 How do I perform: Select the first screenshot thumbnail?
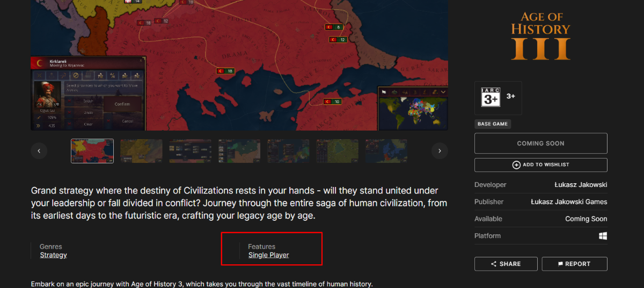pyautogui.click(x=92, y=151)
